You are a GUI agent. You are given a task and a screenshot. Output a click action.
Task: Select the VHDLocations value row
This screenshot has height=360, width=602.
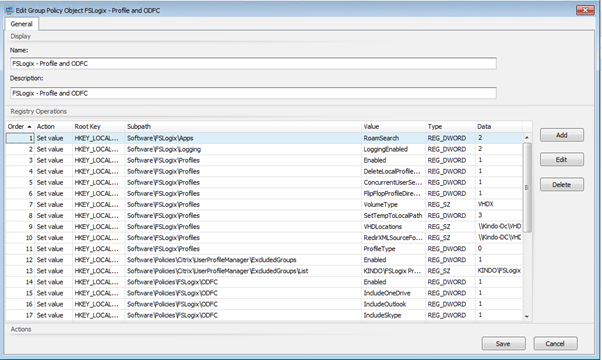coord(264,227)
